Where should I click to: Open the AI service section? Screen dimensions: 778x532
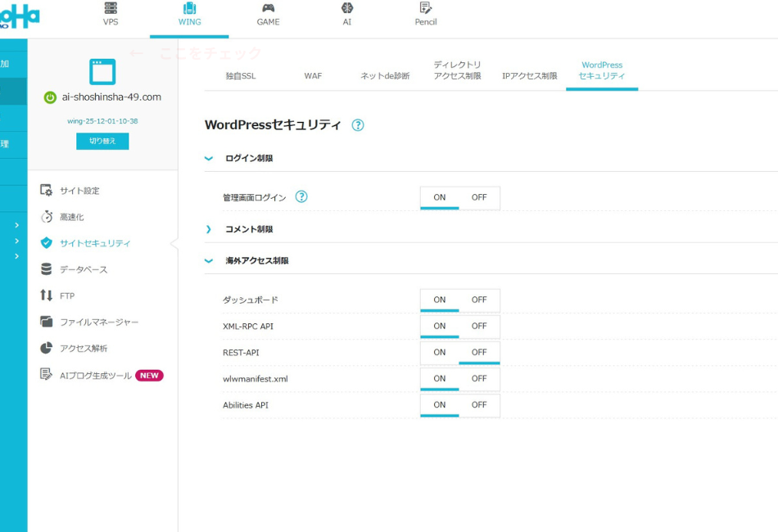(346, 15)
